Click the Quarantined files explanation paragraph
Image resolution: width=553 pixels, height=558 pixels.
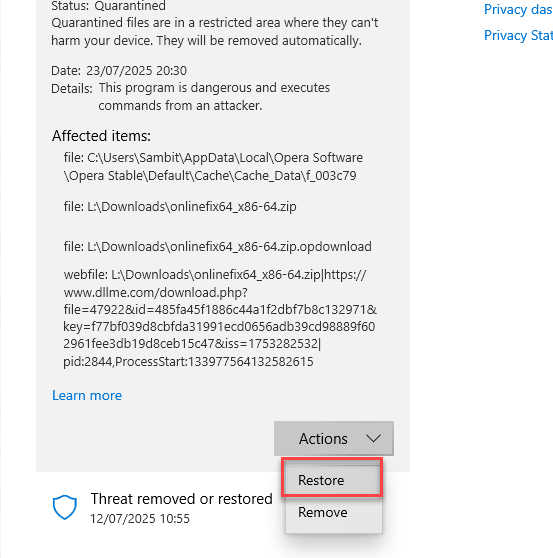pyautogui.click(x=215, y=32)
